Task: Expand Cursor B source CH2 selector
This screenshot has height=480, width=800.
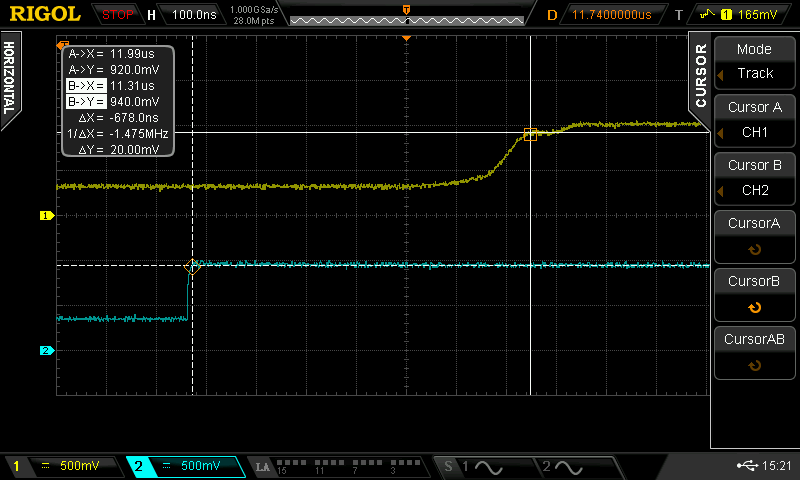Action: tap(755, 177)
